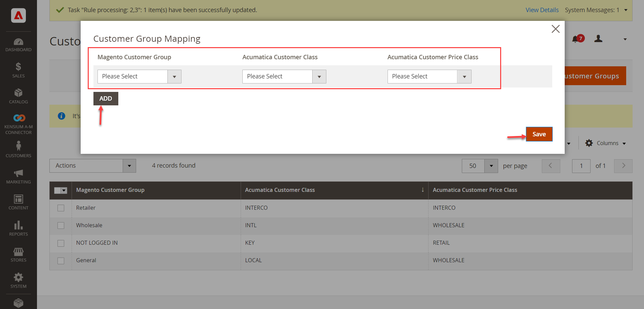Select the Customers sidebar icon
Viewport: 644px width, 309px height.
(x=18, y=148)
